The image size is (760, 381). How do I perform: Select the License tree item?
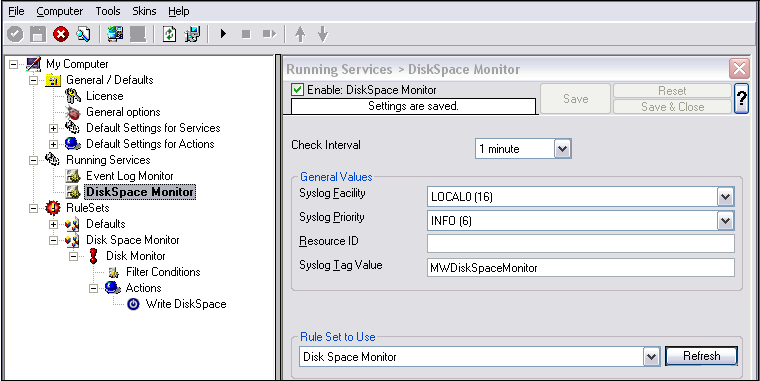pos(105,96)
